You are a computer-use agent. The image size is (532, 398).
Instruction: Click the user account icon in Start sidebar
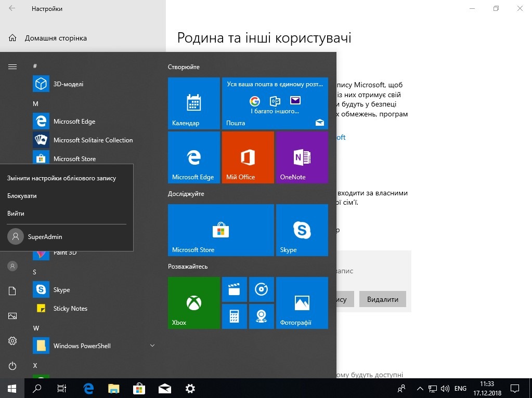12,266
